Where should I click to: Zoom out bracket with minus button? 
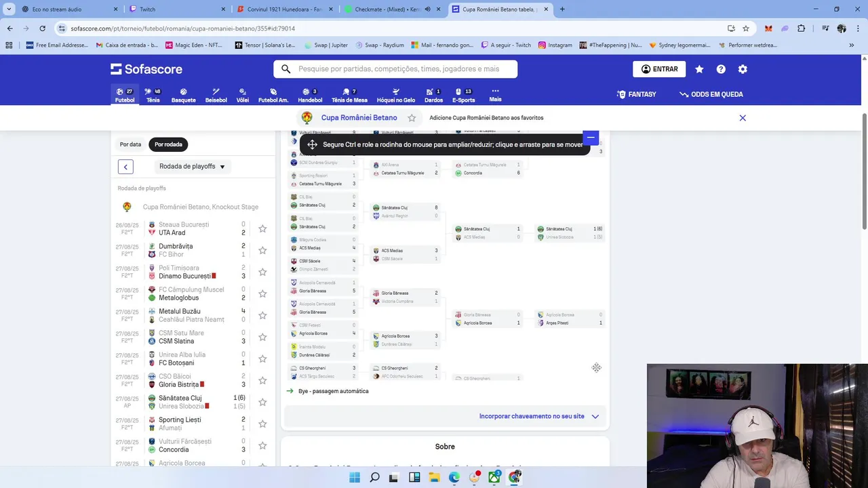pos(591,138)
